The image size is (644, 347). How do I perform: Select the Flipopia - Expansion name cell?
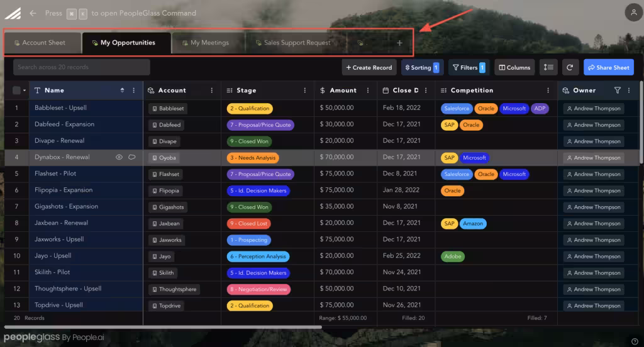(x=86, y=190)
